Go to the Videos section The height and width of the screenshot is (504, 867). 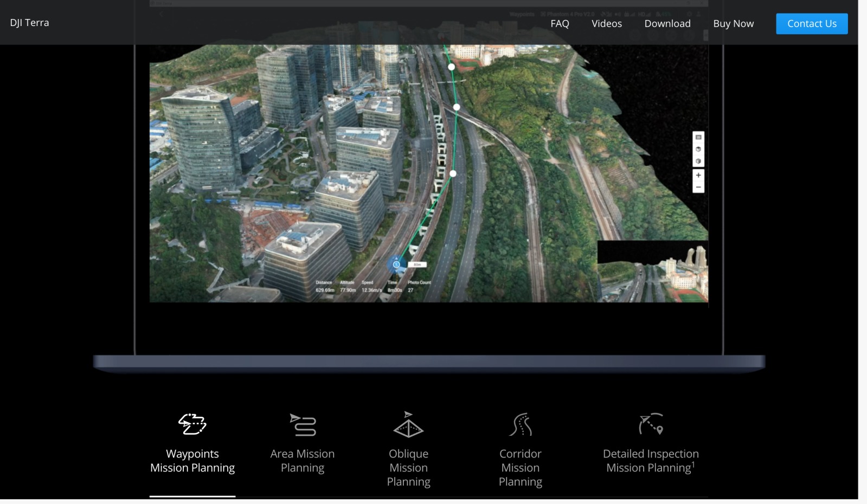coord(607,23)
